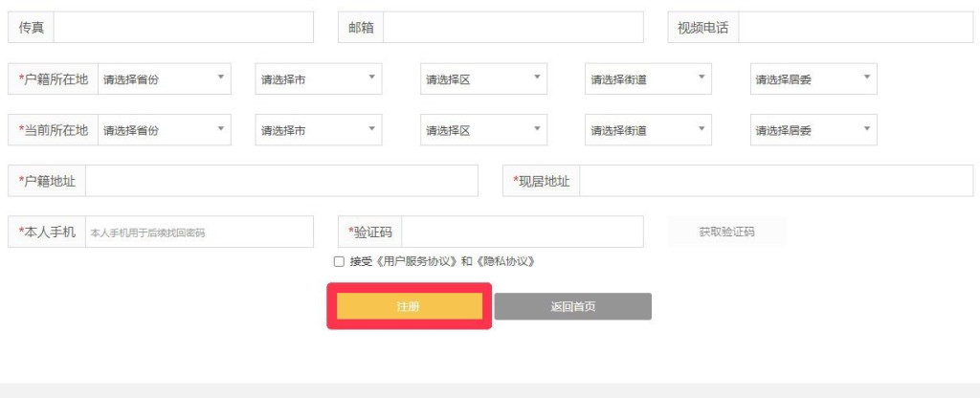Select the 视频电话 input field

pyautogui.click(x=855, y=28)
